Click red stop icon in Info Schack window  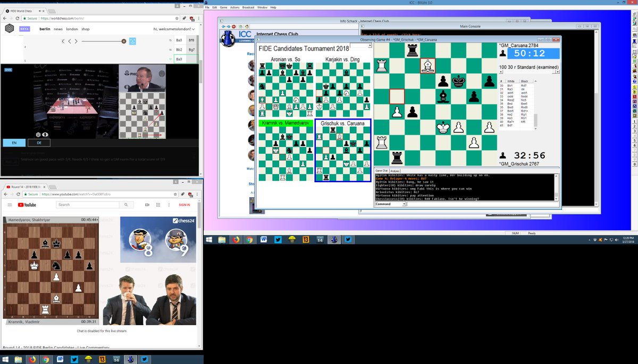(234, 26)
